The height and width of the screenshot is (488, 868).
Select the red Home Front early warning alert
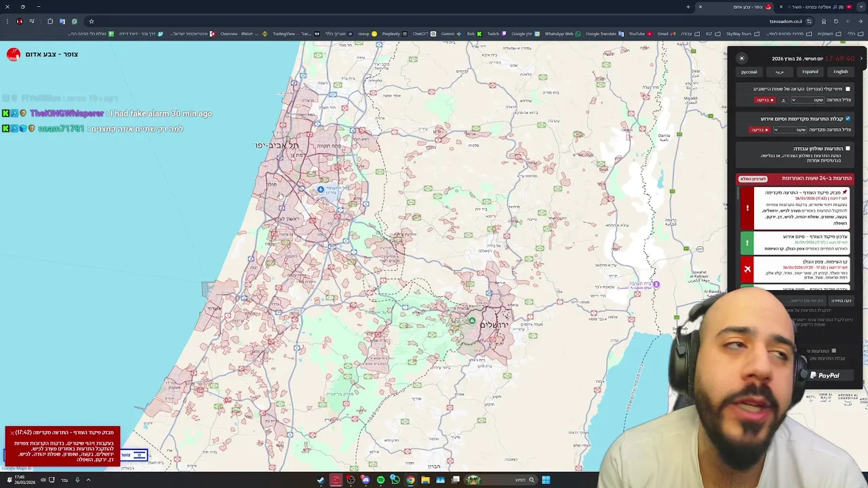pyautogui.click(x=795, y=209)
